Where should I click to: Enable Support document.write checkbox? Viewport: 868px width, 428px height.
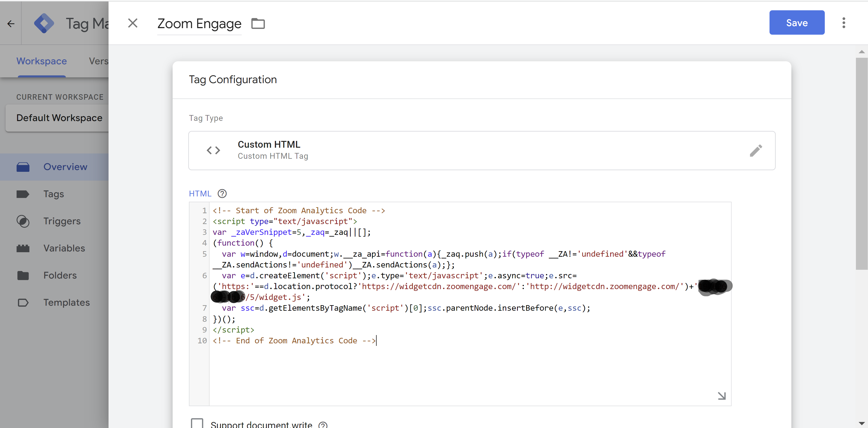click(197, 423)
